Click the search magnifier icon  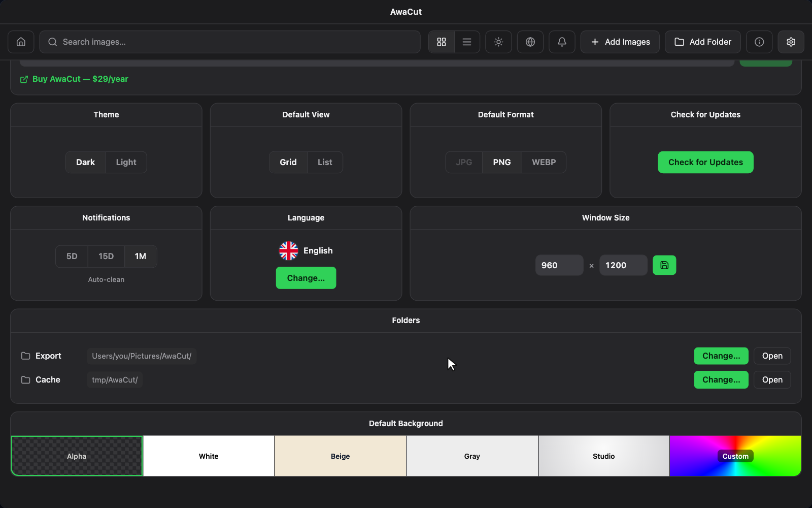52,42
